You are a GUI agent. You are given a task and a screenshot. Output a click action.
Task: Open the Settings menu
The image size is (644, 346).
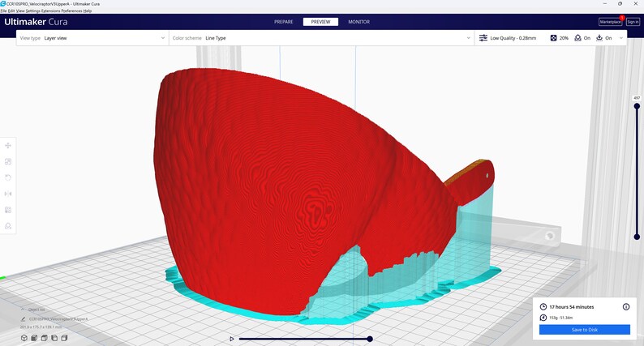tap(32, 11)
